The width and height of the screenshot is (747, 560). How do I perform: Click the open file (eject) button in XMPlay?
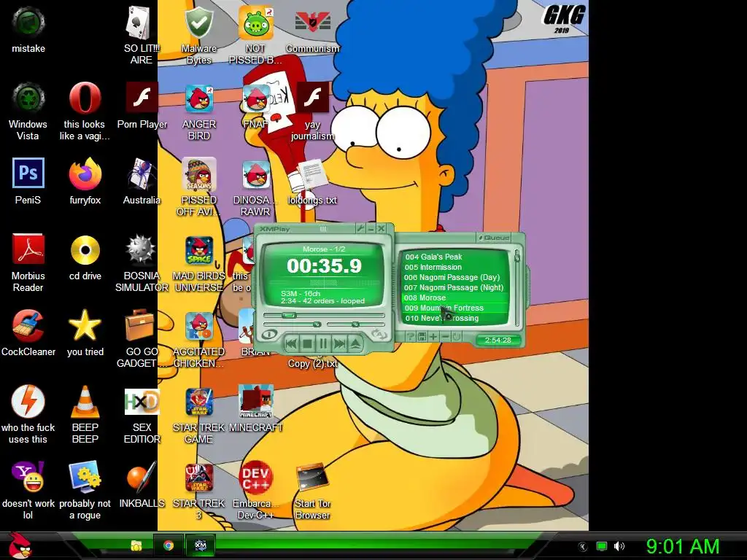pyautogui.click(x=355, y=343)
